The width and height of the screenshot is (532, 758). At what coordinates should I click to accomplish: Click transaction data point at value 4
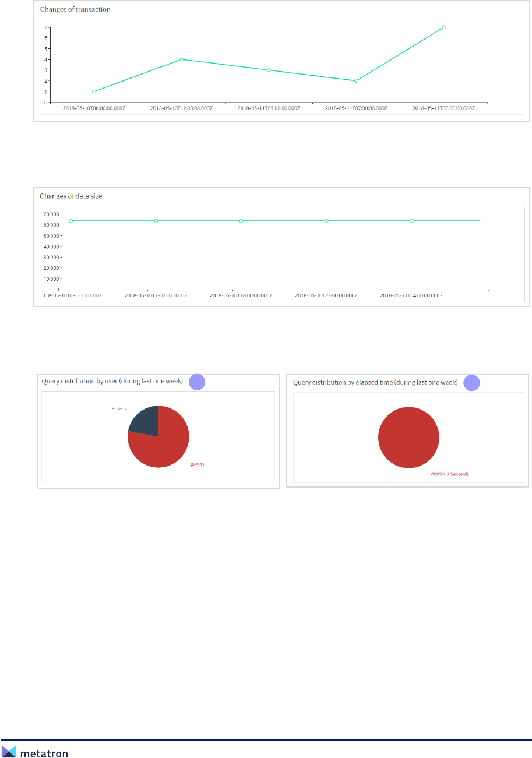click(182, 59)
